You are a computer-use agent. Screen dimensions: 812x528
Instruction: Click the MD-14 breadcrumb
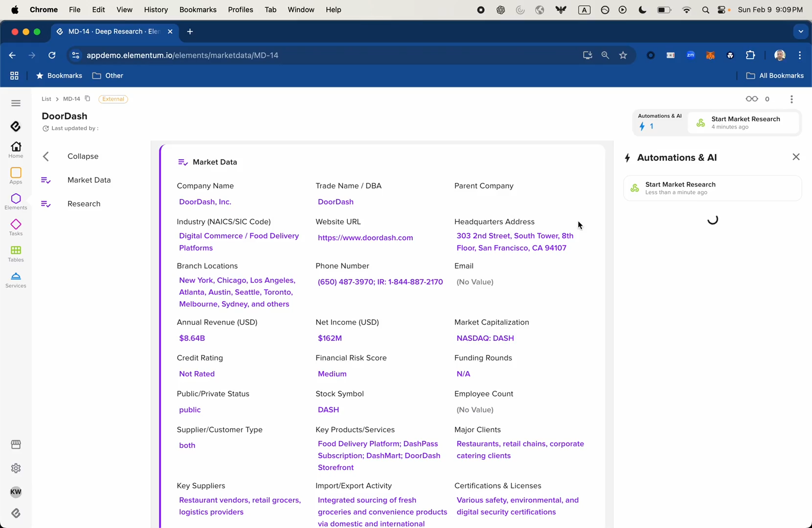tap(71, 99)
